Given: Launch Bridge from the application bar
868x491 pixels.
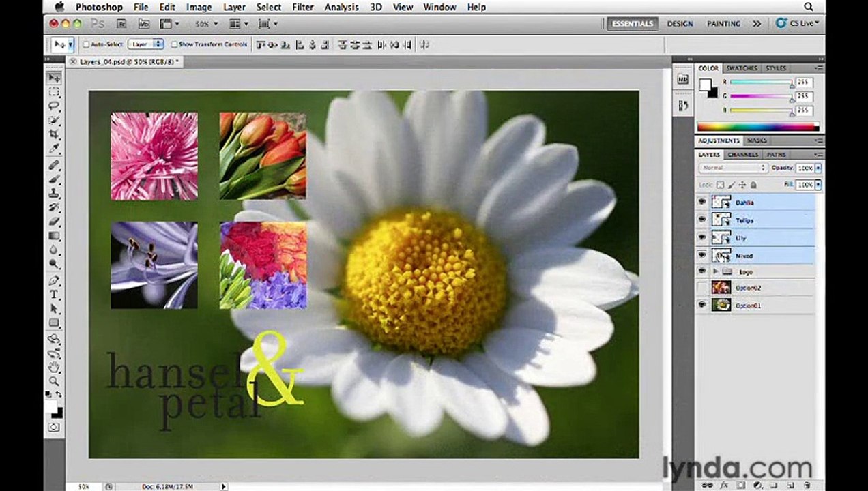Looking at the screenshot, I should point(121,24).
